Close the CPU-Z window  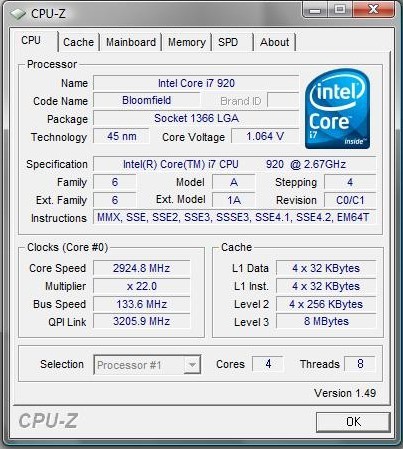tap(374, 10)
